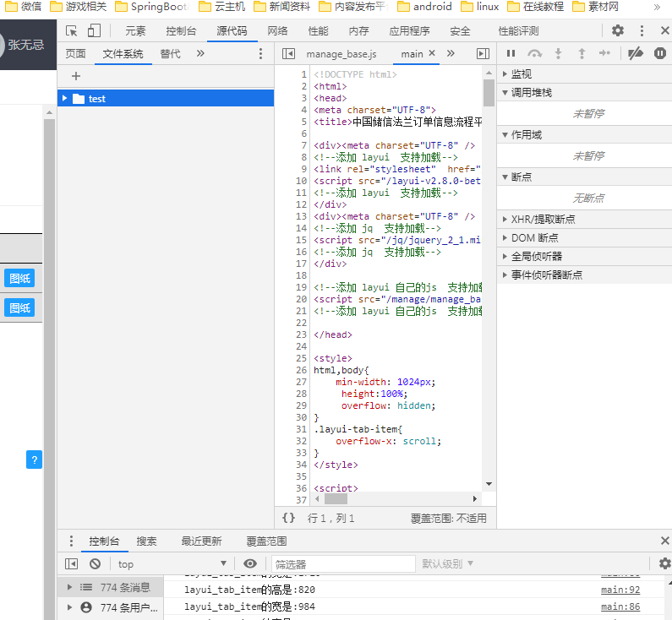The width and height of the screenshot is (672, 620).
Task: Switch to 性能 Performance tab
Action: pyautogui.click(x=318, y=30)
